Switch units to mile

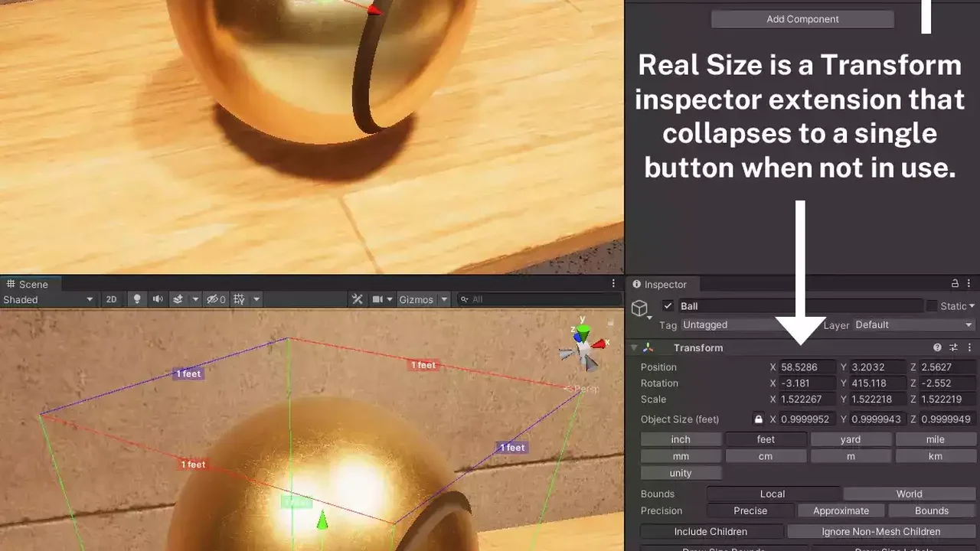936,439
